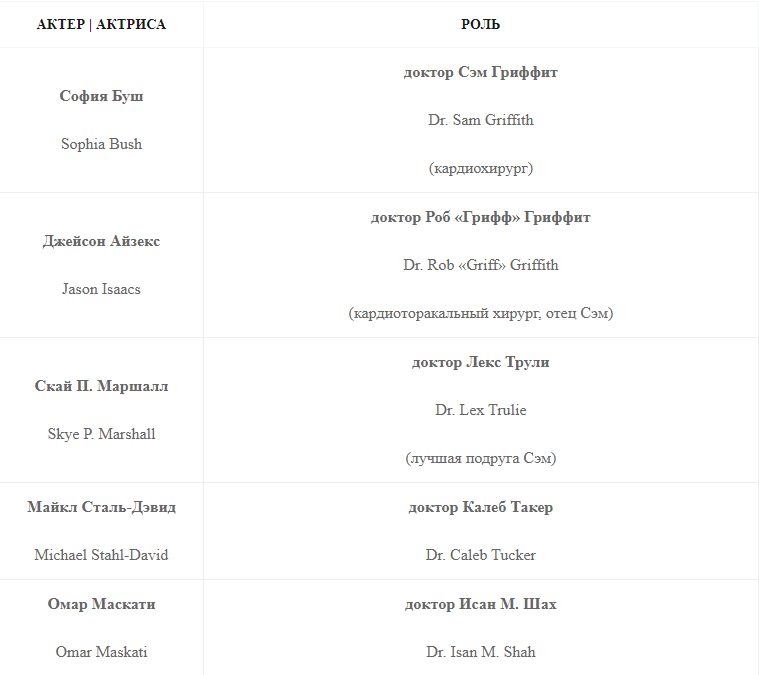759x675 pixels.
Task: Click role "доктор Лекс Трули"
Action: 480,362
